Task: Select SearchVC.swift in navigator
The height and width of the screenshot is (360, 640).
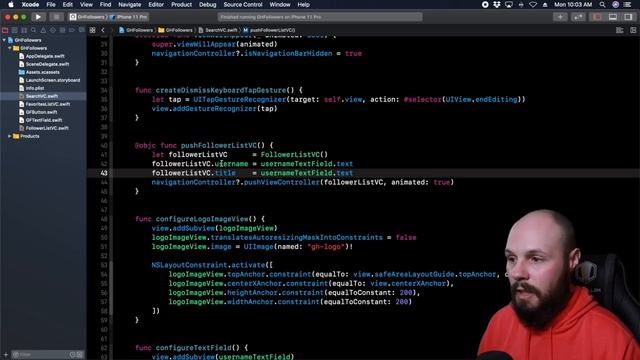Action: 38,96
